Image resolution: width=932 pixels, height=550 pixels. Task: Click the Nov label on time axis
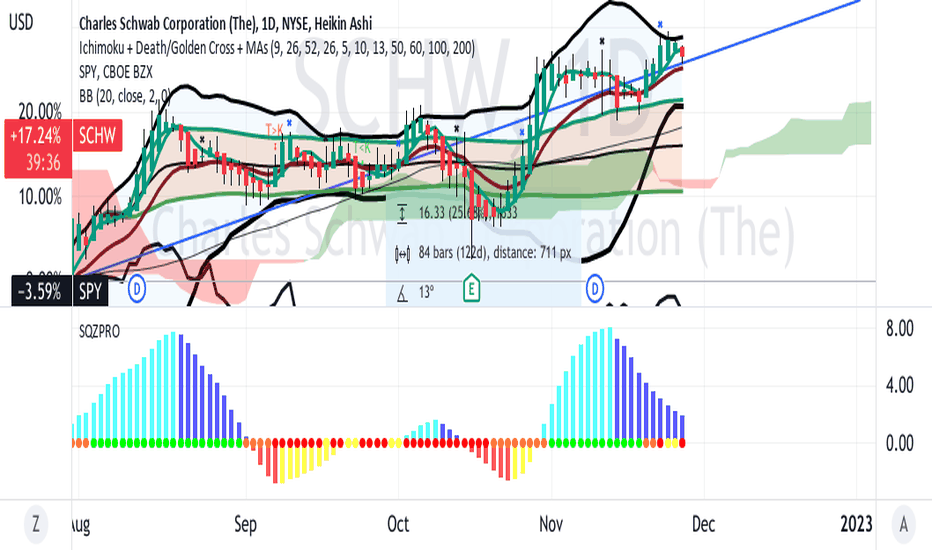click(551, 524)
